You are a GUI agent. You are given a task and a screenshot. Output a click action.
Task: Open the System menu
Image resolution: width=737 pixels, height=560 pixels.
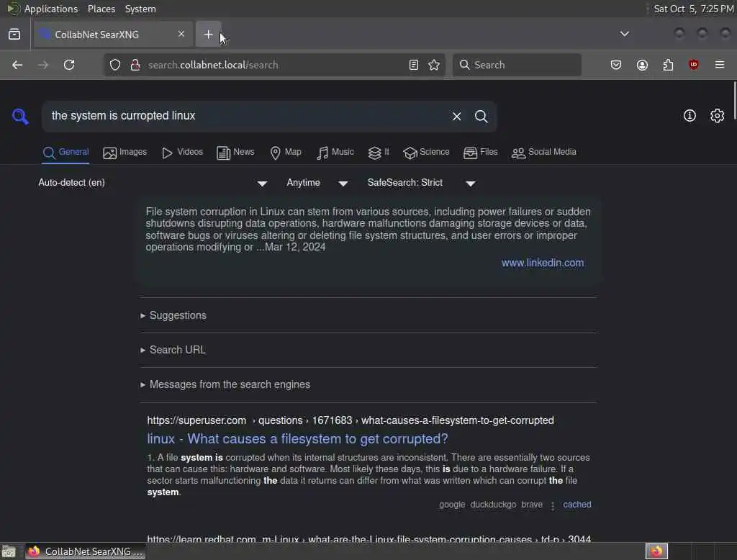pos(140,9)
